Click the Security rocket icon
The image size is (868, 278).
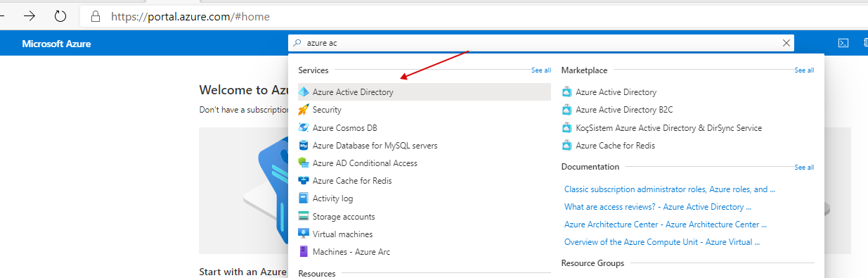click(x=304, y=110)
